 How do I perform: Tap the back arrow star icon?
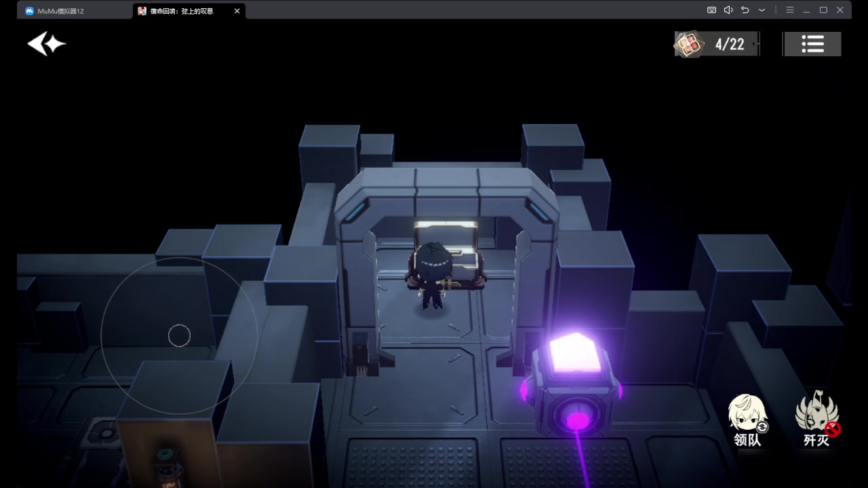coord(46,44)
